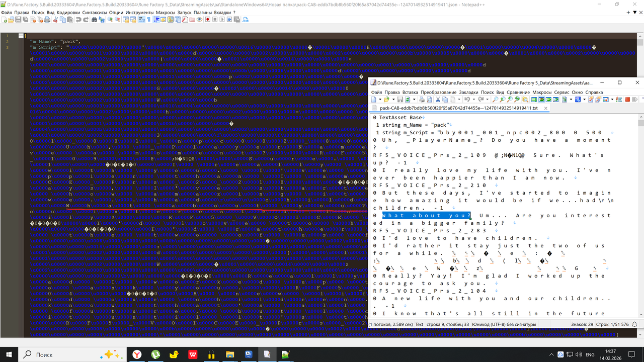This screenshot has height=362, width=644.
Task: Click Reload file icon in second editor
Action: click(408, 100)
